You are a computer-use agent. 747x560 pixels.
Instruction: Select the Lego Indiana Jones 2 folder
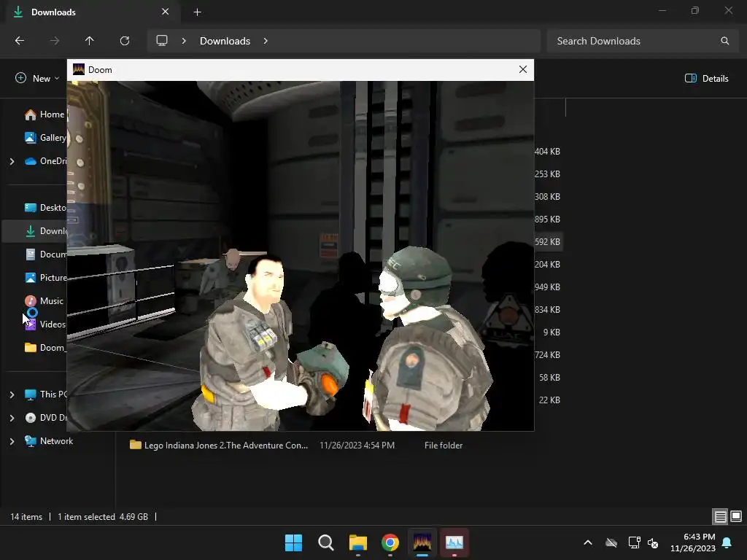[x=219, y=446]
